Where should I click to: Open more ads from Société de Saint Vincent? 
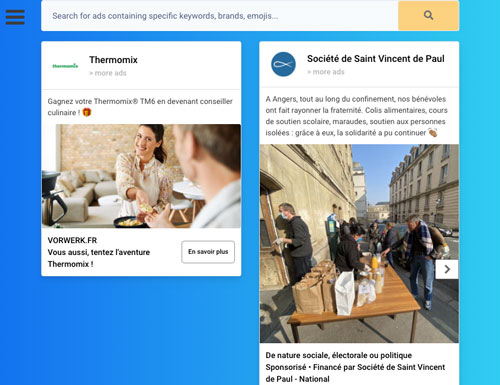pyautogui.click(x=326, y=72)
